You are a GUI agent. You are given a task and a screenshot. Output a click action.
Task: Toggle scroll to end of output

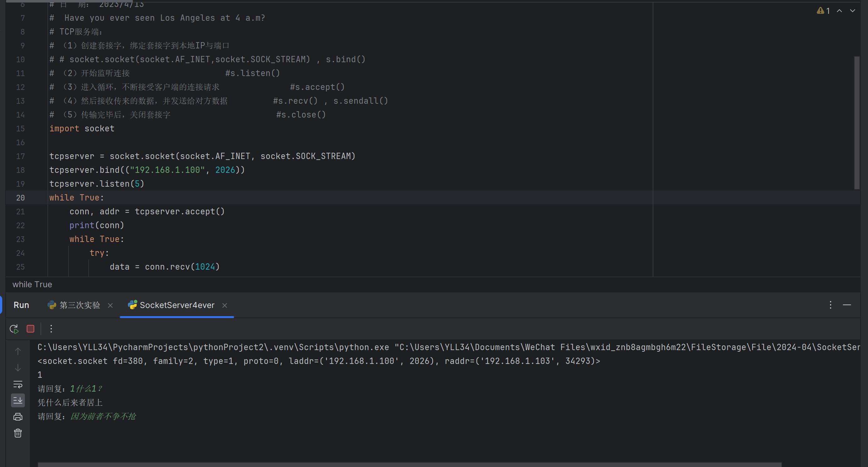click(18, 400)
